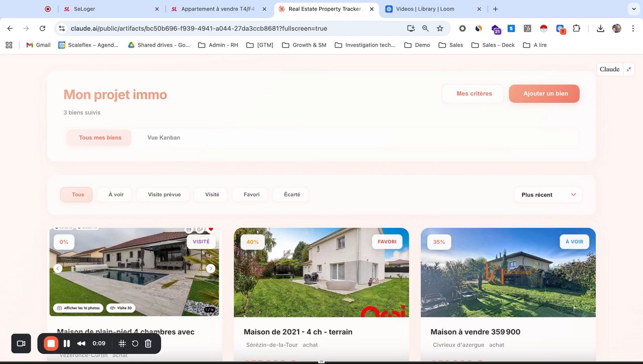This screenshot has height=364, width=643.
Task: Open the Gmail bookmark
Action: [38, 45]
